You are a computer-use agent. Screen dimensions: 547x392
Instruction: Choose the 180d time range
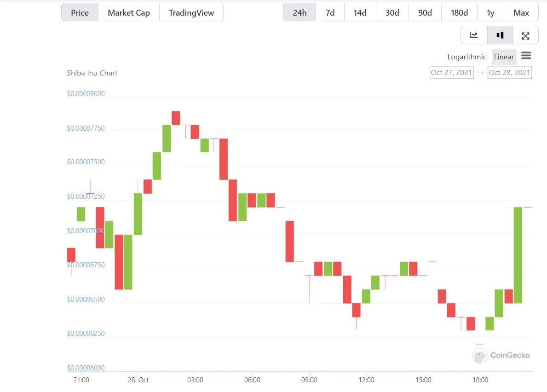point(459,12)
